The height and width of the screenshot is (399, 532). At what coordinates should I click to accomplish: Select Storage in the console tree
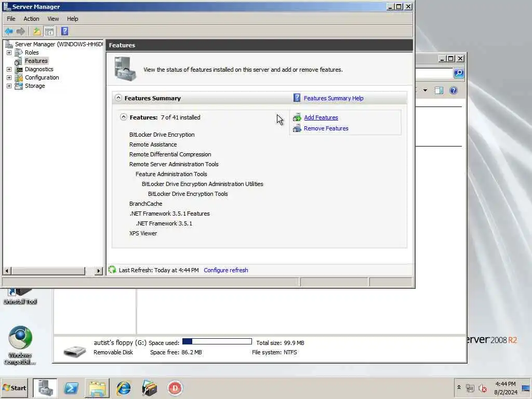[35, 86]
